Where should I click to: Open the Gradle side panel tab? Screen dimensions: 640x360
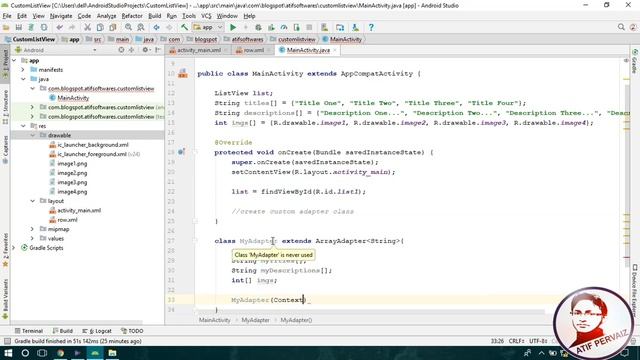point(635,61)
